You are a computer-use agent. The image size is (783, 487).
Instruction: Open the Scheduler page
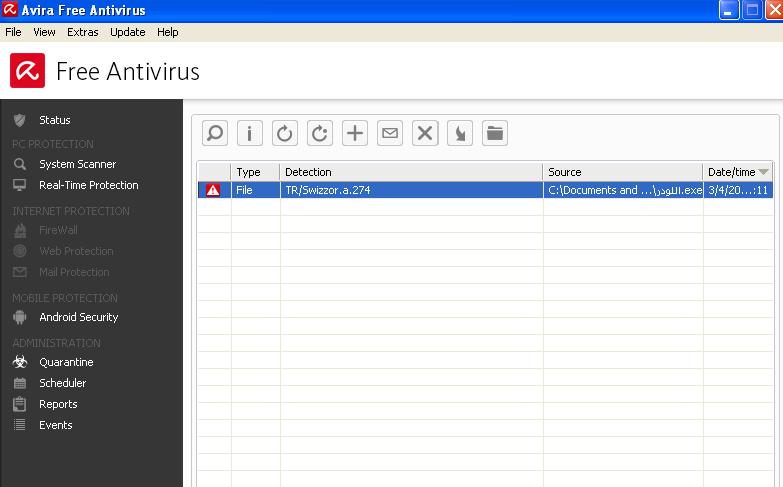pyautogui.click(x=62, y=383)
